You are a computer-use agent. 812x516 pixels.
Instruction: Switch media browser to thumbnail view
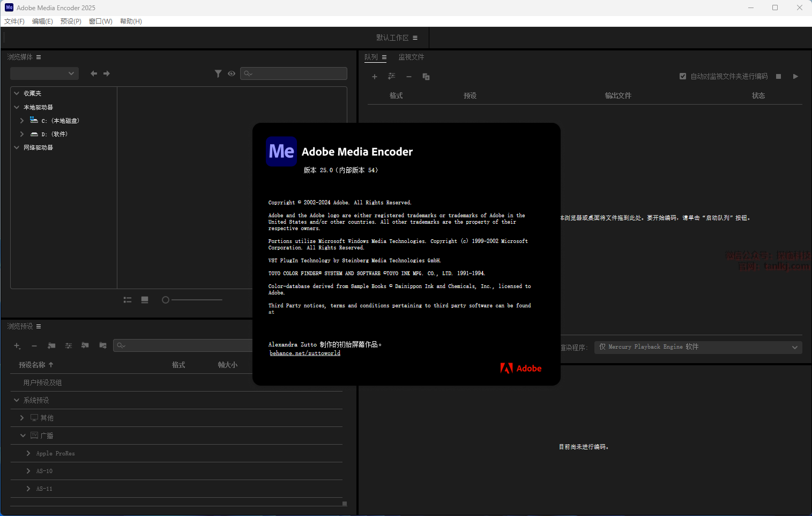(x=145, y=300)
